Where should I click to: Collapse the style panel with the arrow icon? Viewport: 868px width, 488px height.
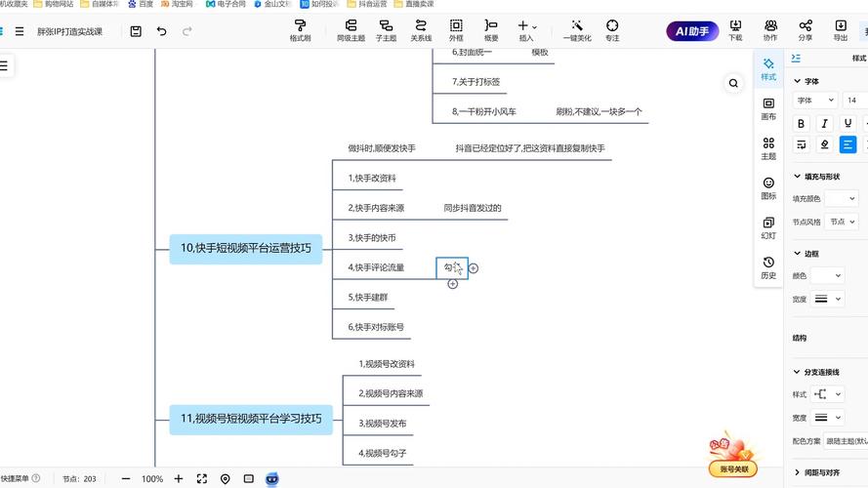(x=796, y=58)
